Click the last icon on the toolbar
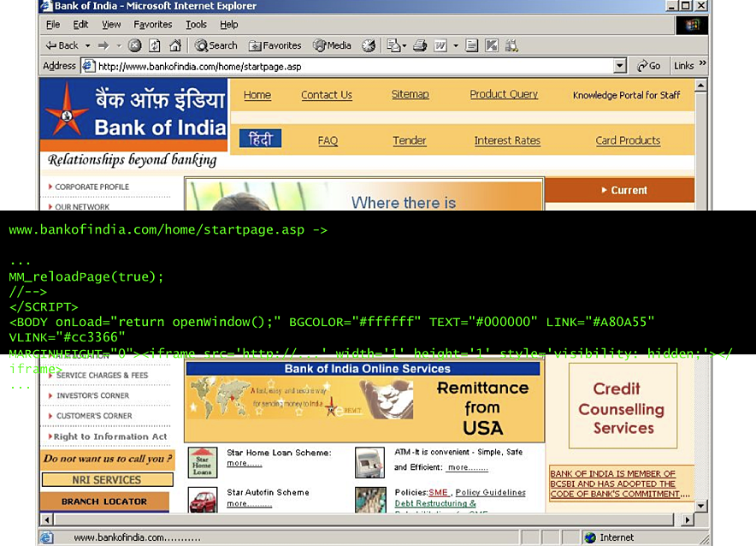 point(511,45)
